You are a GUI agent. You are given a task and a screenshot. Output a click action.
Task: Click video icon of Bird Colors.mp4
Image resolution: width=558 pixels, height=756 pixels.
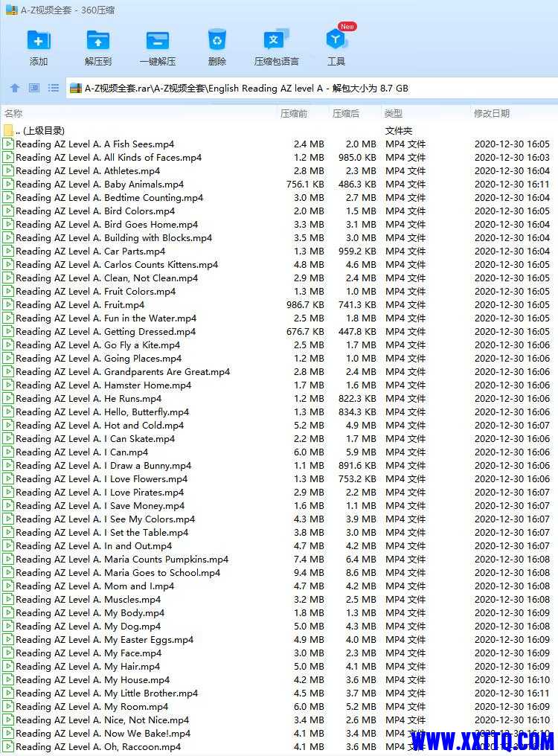click(8, 211)
